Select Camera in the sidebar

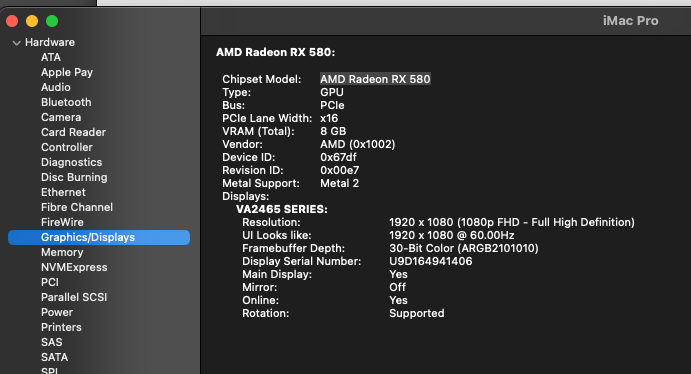tap(61, 117)
